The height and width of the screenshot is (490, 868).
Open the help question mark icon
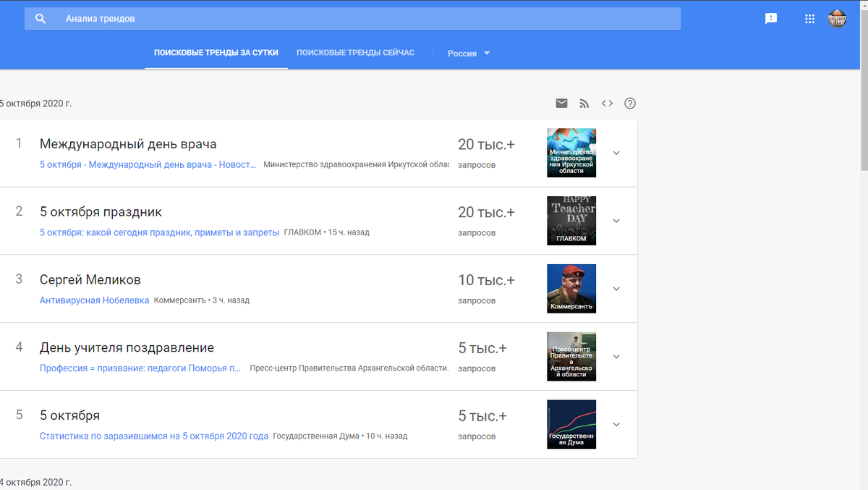click(630, 104)
